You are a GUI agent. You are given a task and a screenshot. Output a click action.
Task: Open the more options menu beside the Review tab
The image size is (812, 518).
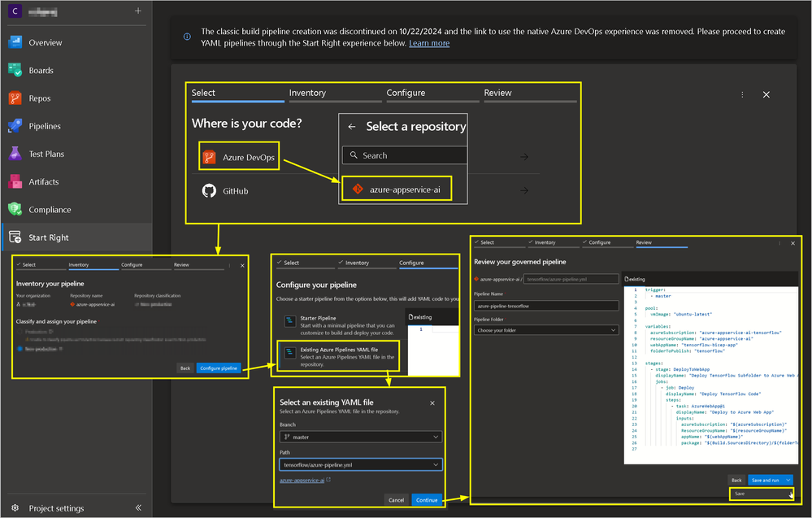[742, 95]
